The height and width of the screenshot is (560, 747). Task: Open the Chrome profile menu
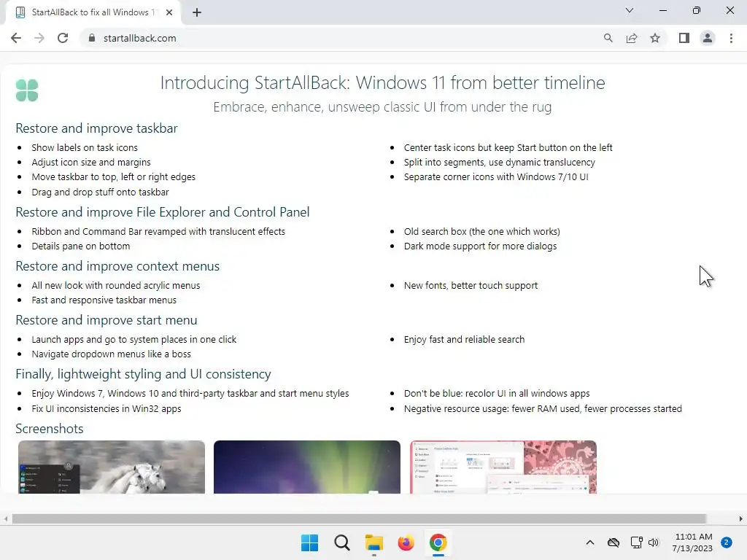(708, 38)
